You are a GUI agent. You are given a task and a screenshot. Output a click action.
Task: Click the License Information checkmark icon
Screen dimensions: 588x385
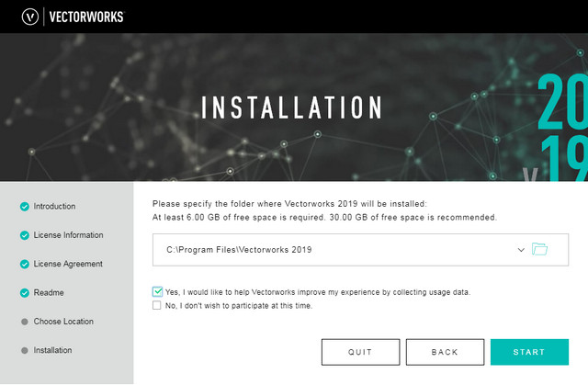coord(24,235)
